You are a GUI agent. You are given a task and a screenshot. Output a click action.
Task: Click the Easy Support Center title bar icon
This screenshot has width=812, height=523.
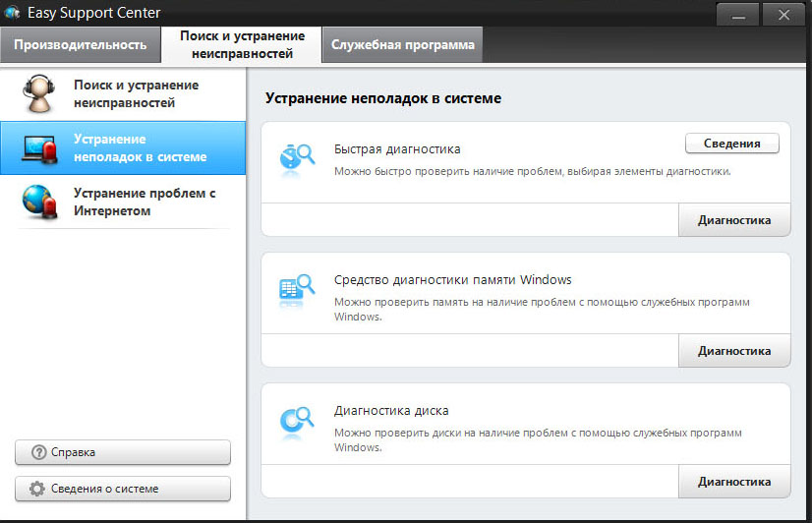click(12, 13)
